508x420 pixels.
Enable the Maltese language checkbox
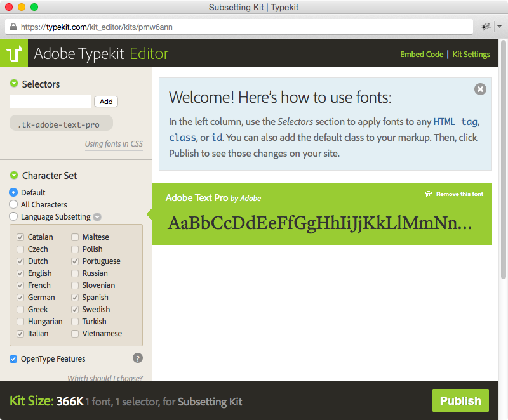[75, 237]
